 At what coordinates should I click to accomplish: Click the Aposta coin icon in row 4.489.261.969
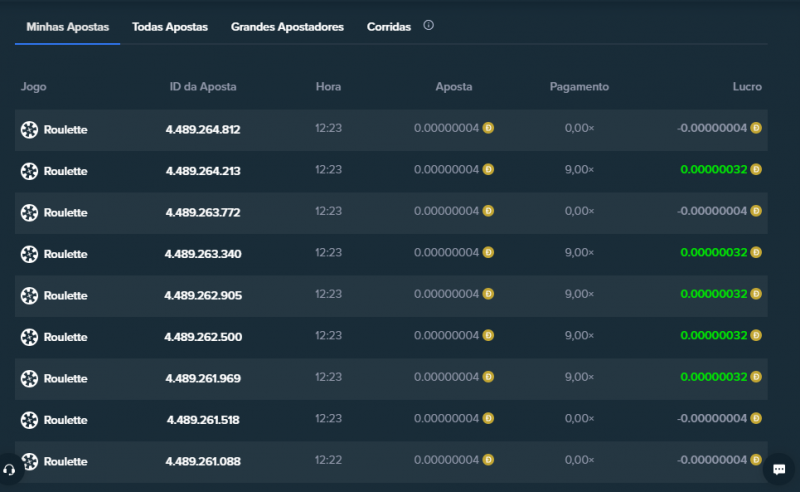(488, 377)
